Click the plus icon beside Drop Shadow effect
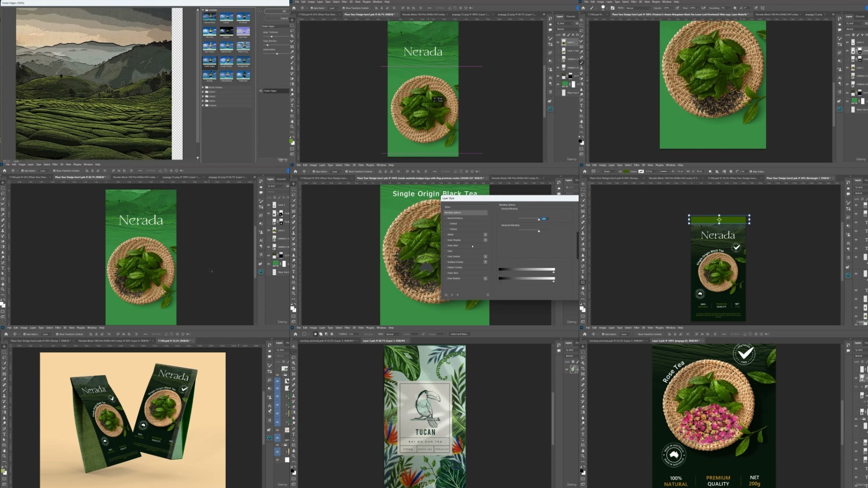Image resolution: width=868 pixels, height=488 pixels. click(485, 279)
